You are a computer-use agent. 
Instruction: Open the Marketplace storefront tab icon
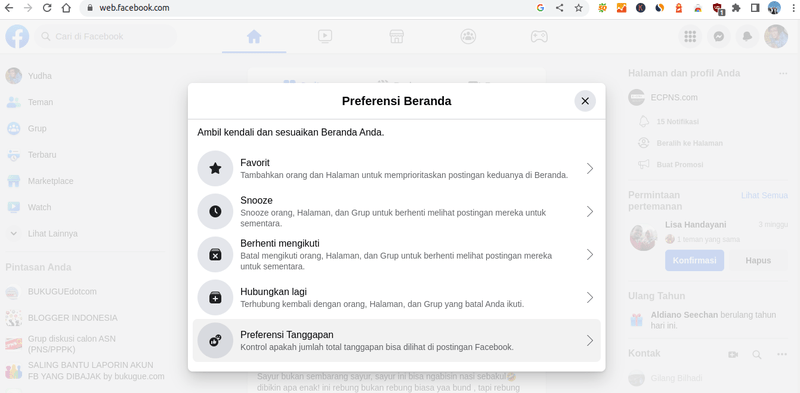click(396, 36)
